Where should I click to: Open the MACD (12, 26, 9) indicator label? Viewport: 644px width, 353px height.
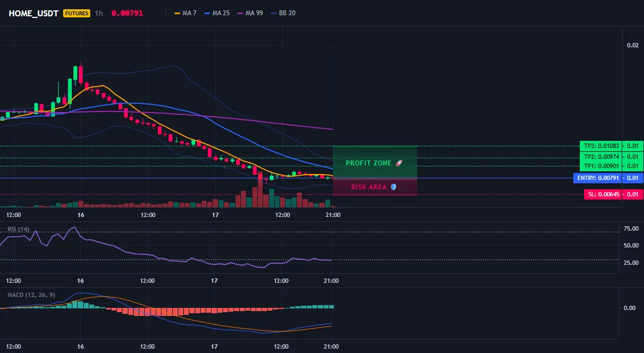[31, 295]
